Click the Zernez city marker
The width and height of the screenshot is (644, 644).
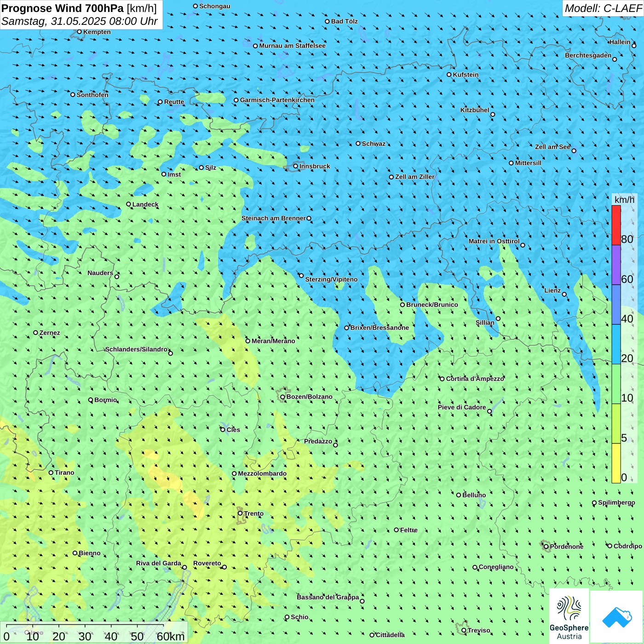point(35,333)
